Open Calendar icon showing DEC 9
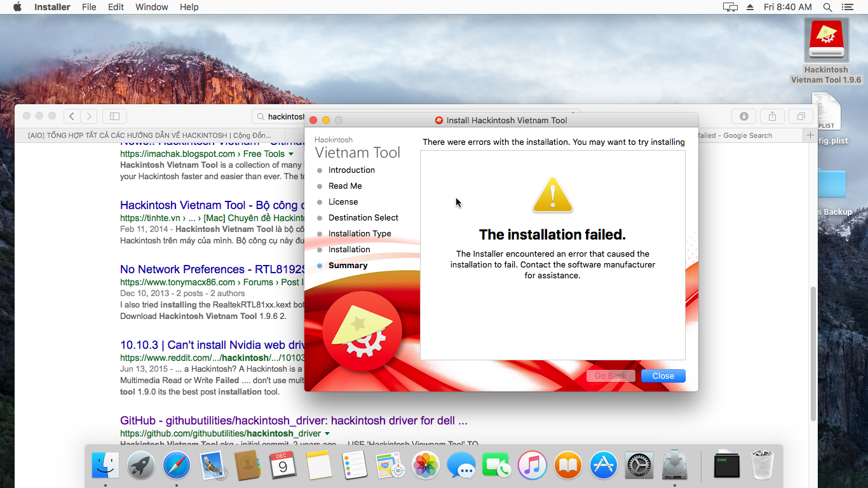 283,466
